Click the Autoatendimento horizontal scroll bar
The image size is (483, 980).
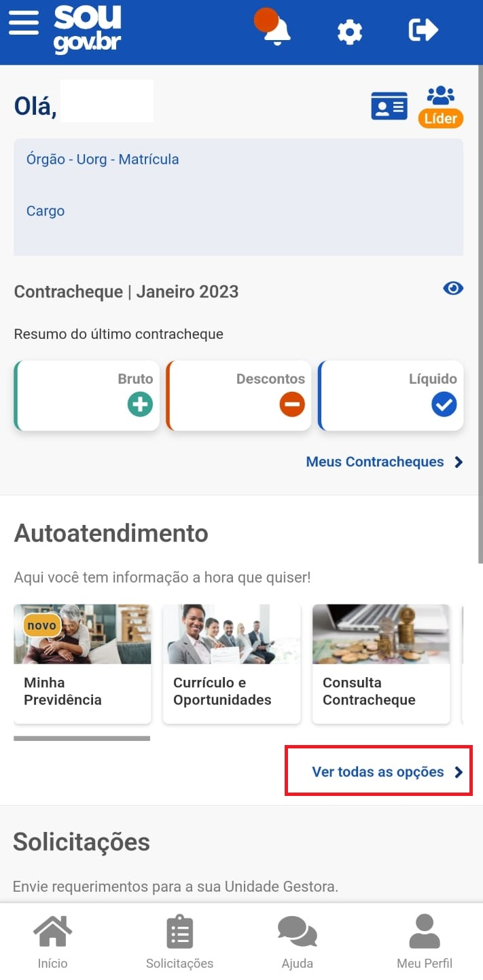tap(82, 738)
